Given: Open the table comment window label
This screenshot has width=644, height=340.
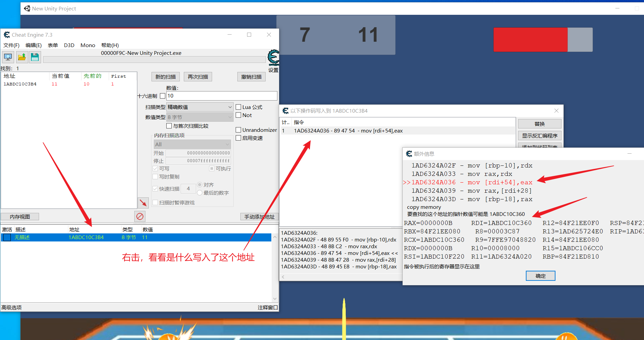Looking at the screenshot, I should tap(268, 307).
